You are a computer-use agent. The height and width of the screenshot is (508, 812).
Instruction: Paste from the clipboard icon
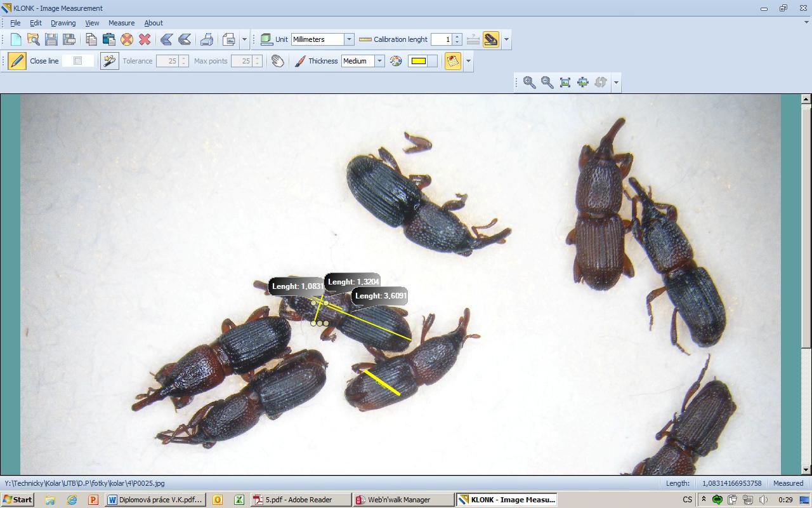point(109,39)
